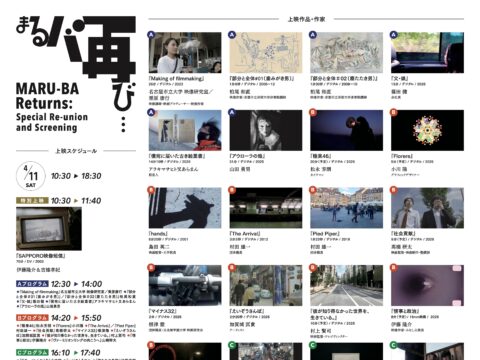Click the A badge on 部分と全体#02 thumbnail

click(313, 35)
